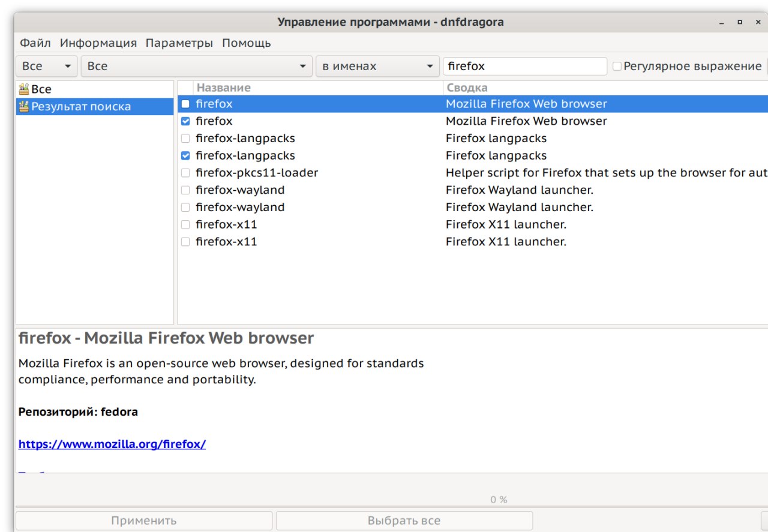
Task: Click the search field containing 'firefox'
Action: point(525,66)
